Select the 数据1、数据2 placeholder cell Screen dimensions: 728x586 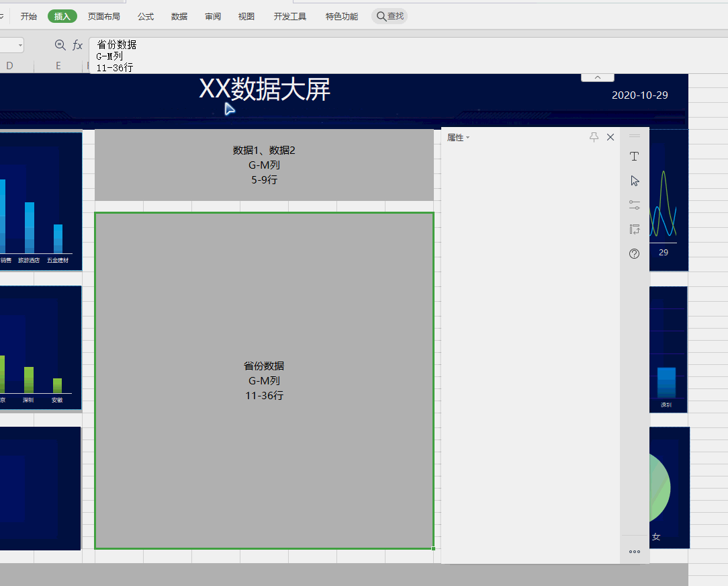[264, 165]
